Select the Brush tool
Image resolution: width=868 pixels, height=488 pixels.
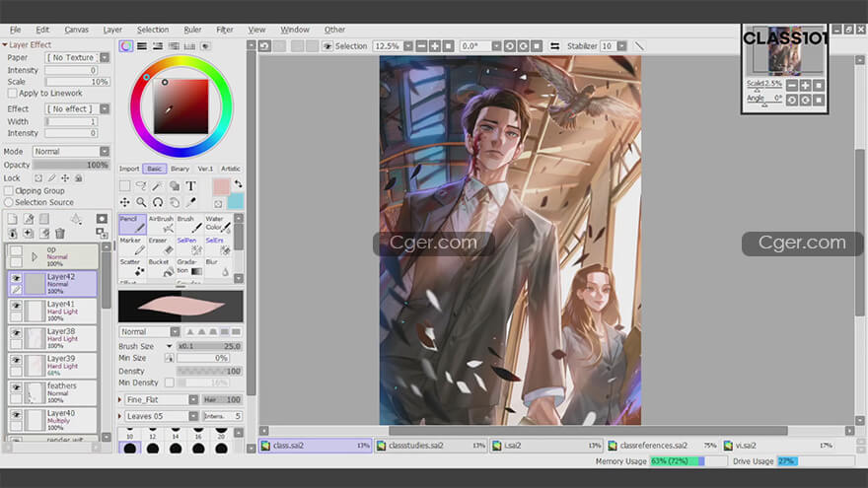[189, 224]
